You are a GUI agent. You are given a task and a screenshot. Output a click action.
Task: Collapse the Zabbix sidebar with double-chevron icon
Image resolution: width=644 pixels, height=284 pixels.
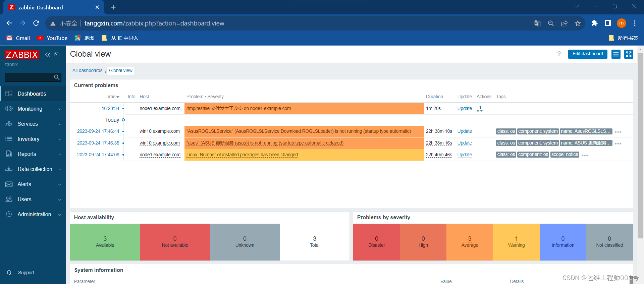pos(48,55)
